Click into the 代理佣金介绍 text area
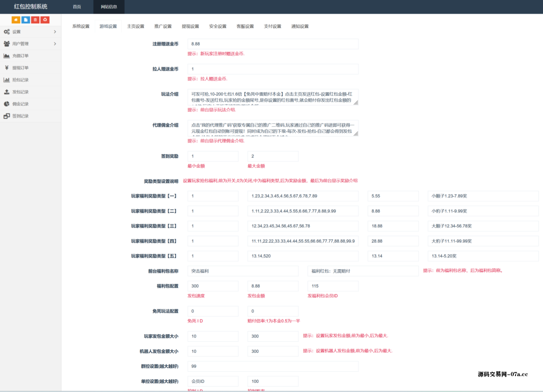The width and height of the screenshot is (543, 392). (273, 128)
